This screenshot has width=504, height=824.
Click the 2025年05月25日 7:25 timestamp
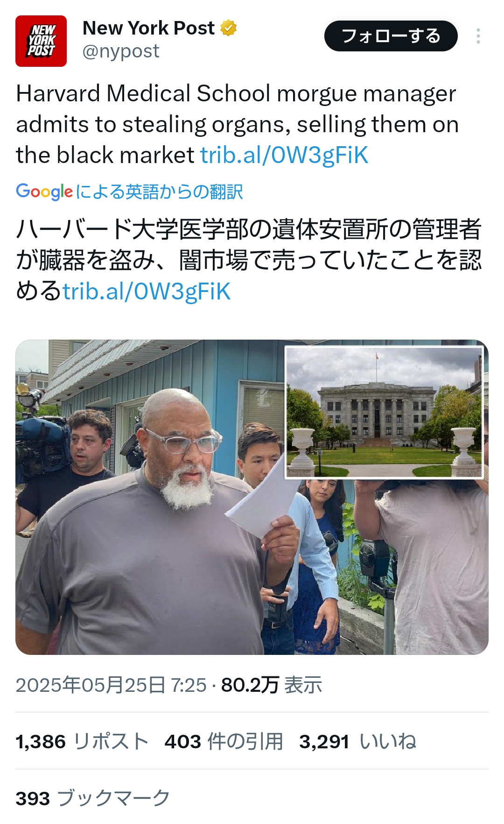111,685
